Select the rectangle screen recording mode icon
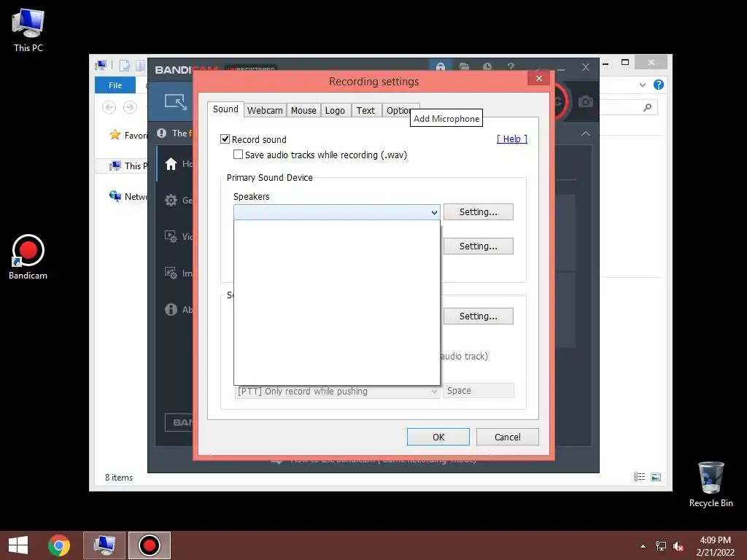747x560 pixels. click(x=176, y=102)
